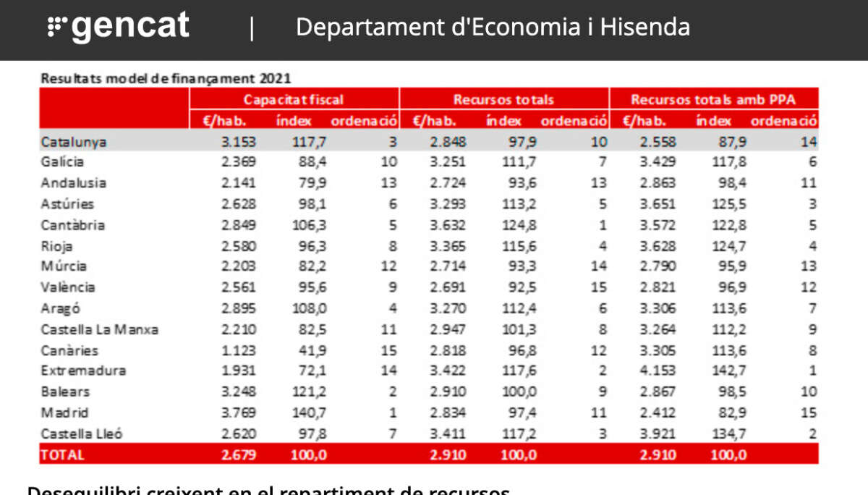Click the gencat logo in the header
Viewport: 868px width, 495px height.
119,27
